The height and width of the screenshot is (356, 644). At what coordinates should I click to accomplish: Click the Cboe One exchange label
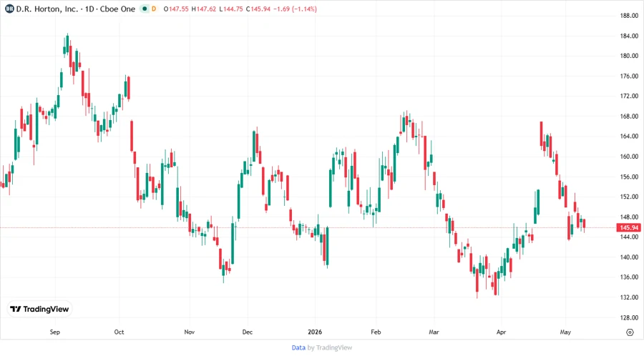pyautogui.click(x=117, y=9)
